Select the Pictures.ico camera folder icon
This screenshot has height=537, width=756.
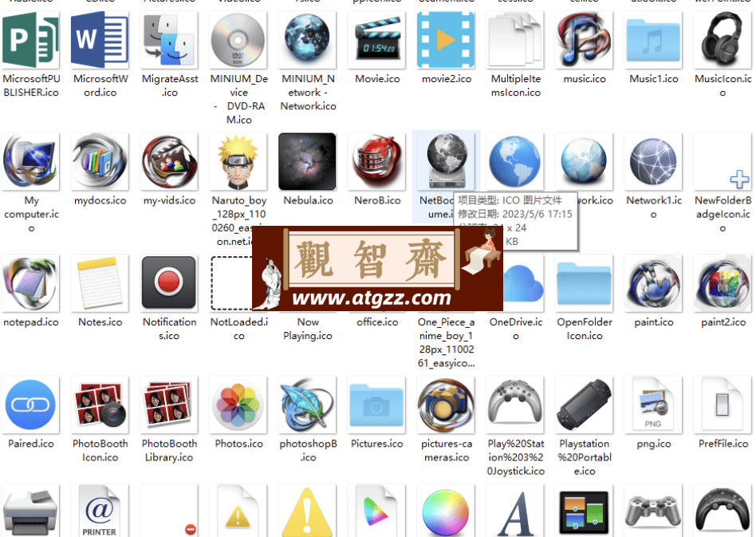377,405
